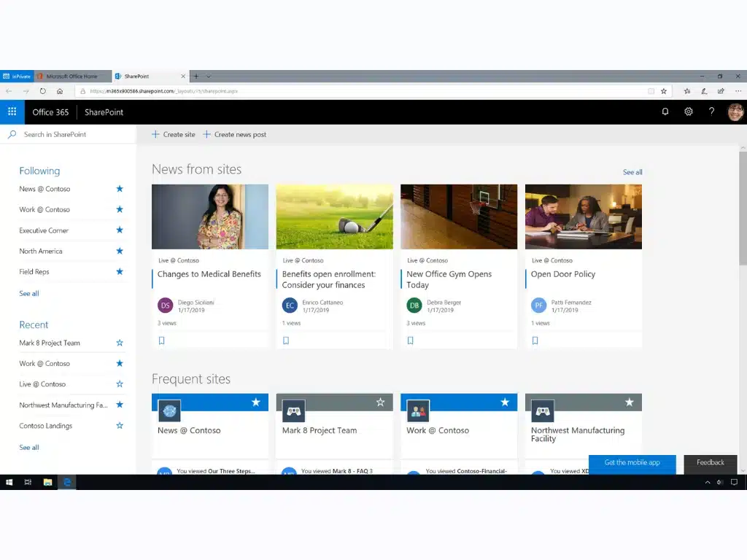
Task: Open the basketball gym news image
Action: [459, 217]
